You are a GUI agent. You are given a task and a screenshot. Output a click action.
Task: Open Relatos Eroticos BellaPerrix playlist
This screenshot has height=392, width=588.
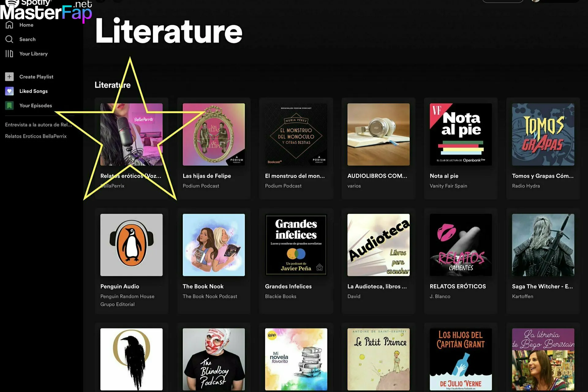[x=36, y=136]
